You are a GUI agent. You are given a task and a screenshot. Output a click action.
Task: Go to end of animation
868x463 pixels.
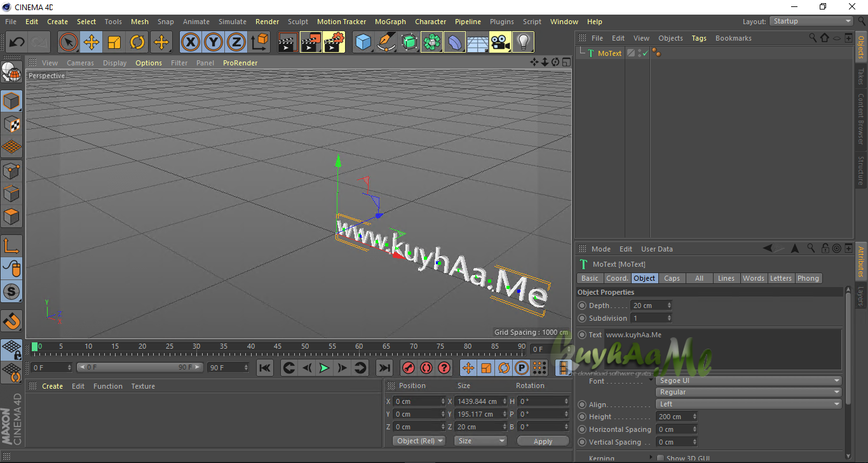tap(384, 368)
